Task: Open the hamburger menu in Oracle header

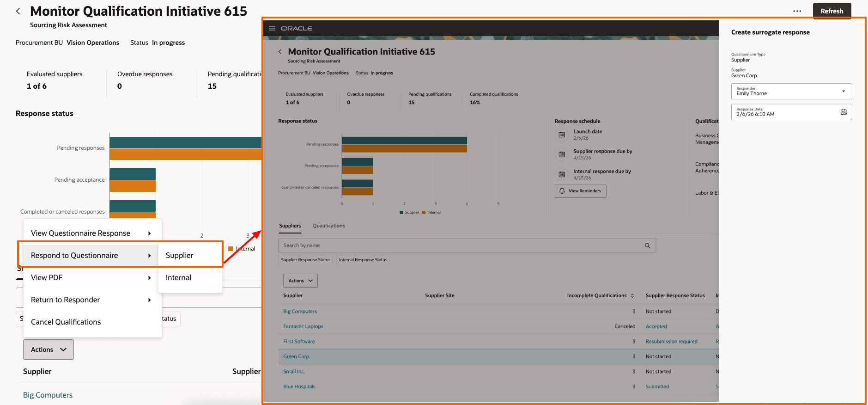Action: pos(272,28)
